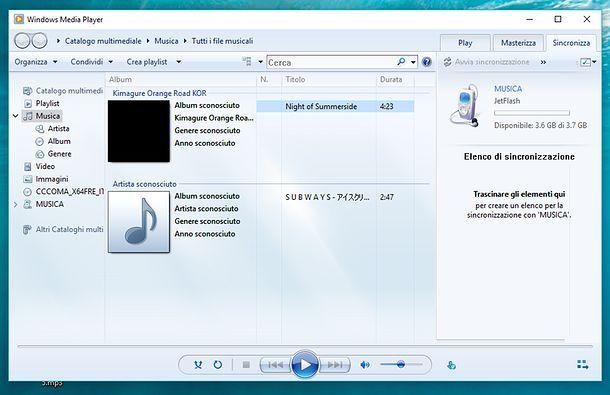This screenshot has height=395, width=610.
Task: Expand the MUSICA device tree node
Action: (16, 204)
